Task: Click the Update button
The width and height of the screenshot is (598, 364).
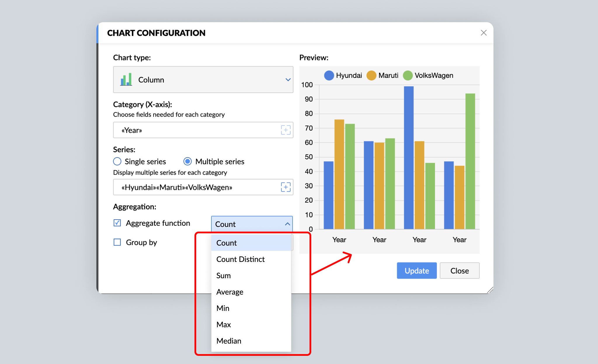Action: 417,270
